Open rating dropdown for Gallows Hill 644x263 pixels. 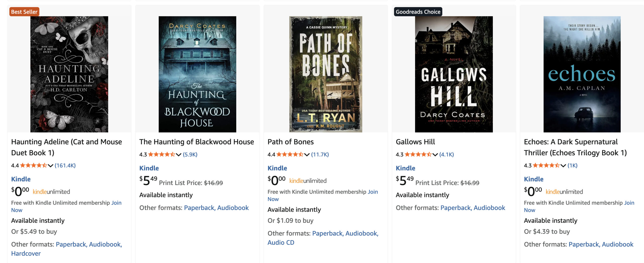435,155
